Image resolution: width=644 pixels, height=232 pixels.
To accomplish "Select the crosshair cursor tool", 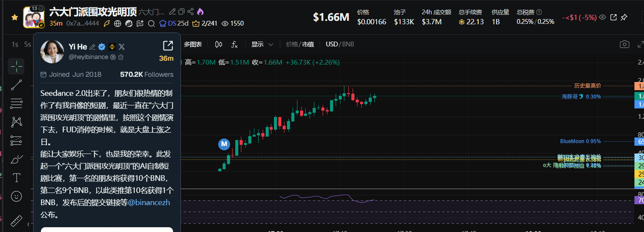I will pos(17,66).
